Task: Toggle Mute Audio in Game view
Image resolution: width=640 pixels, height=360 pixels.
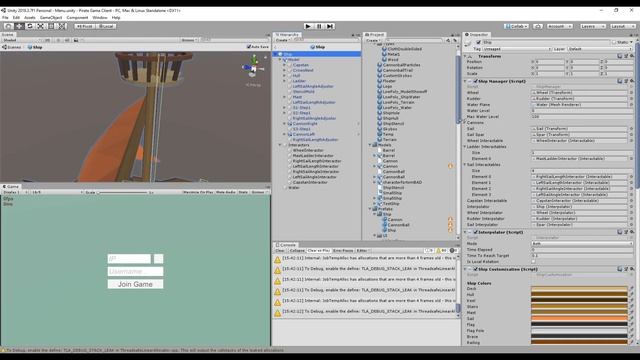Action: pyautogui.click(x=226, y=192)
